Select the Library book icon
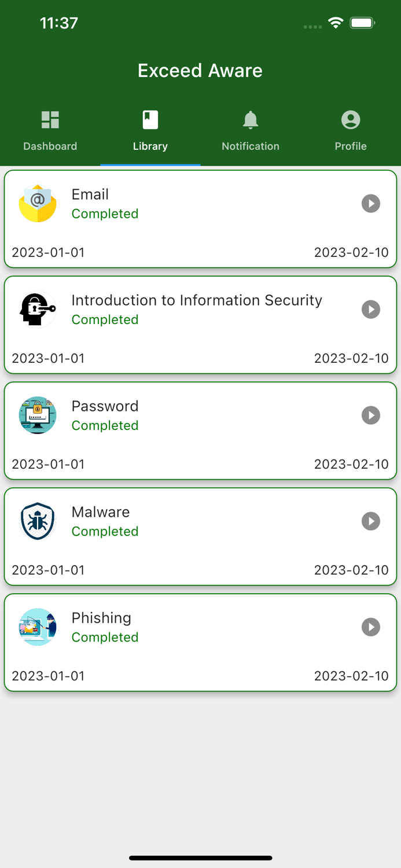Image resolution: width=401 pixels, height=868 pixels. click(150, 119)
